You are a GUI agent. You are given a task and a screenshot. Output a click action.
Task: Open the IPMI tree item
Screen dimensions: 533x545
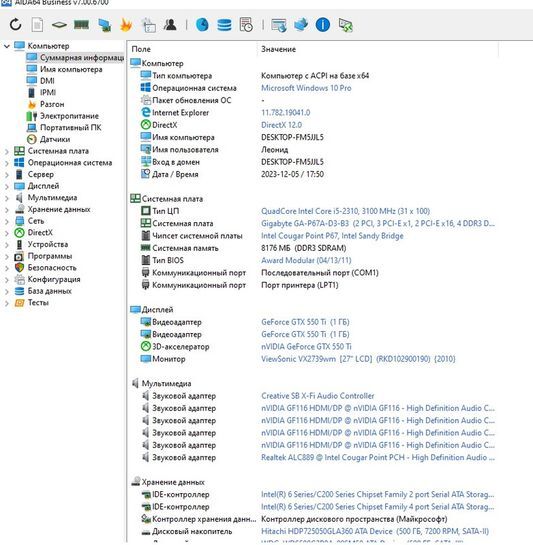(48, 92)
